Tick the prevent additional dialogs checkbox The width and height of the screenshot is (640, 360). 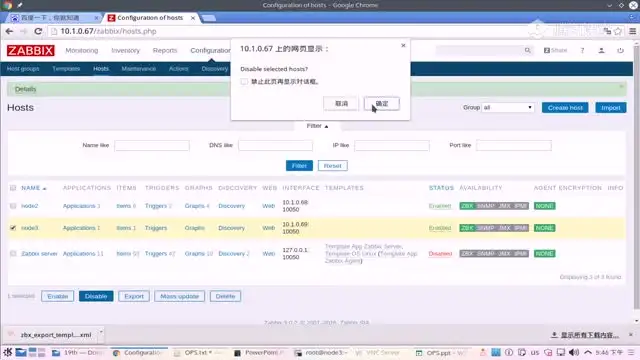coord(244,82)
